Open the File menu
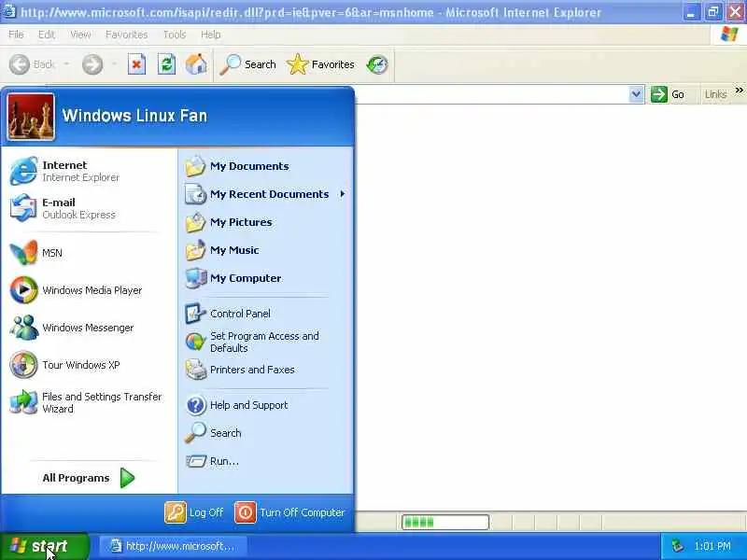This screenshot has height=560, width=747. click(16, 35)
